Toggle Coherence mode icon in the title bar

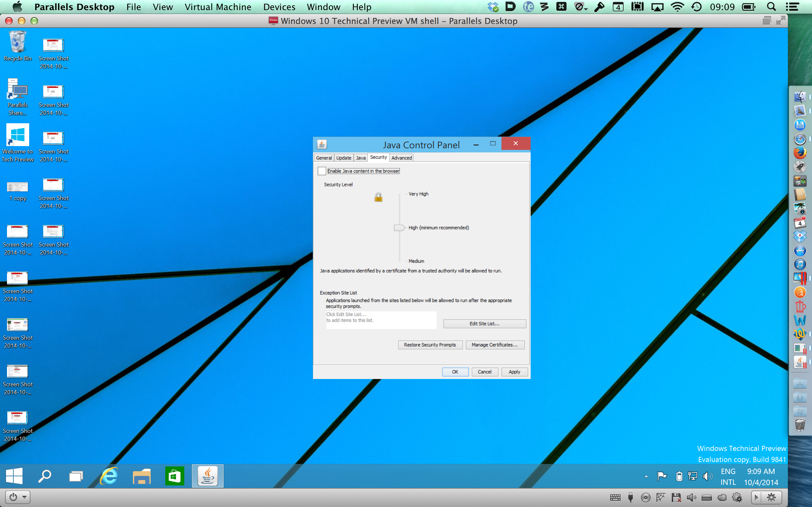[x=766, y=21]
